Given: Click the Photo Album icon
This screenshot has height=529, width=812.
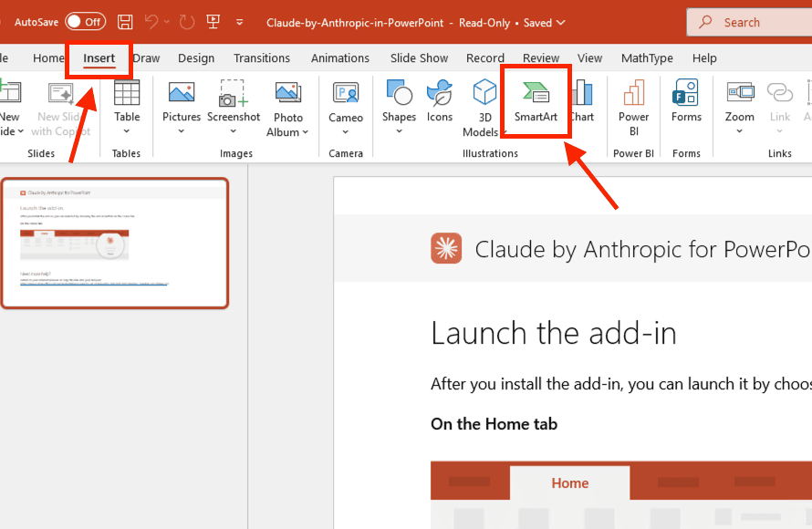Looking at the screenshot, I should (288, 93).
